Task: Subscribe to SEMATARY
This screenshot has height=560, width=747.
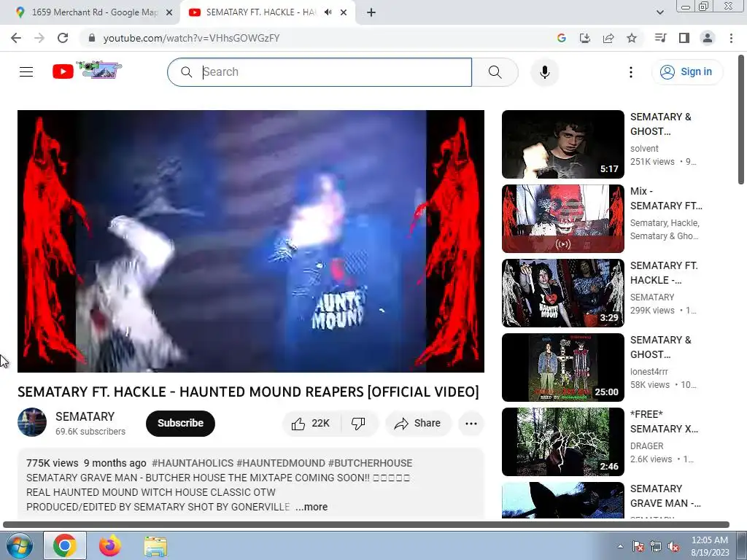Action: (181, 424)
